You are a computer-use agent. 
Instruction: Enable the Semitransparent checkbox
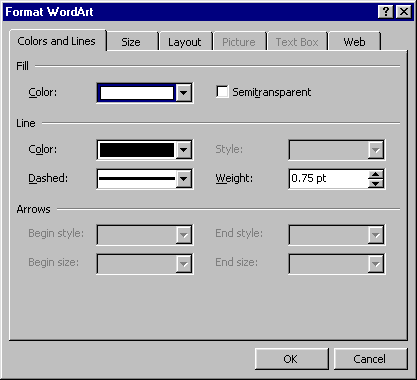click(222, 92)
